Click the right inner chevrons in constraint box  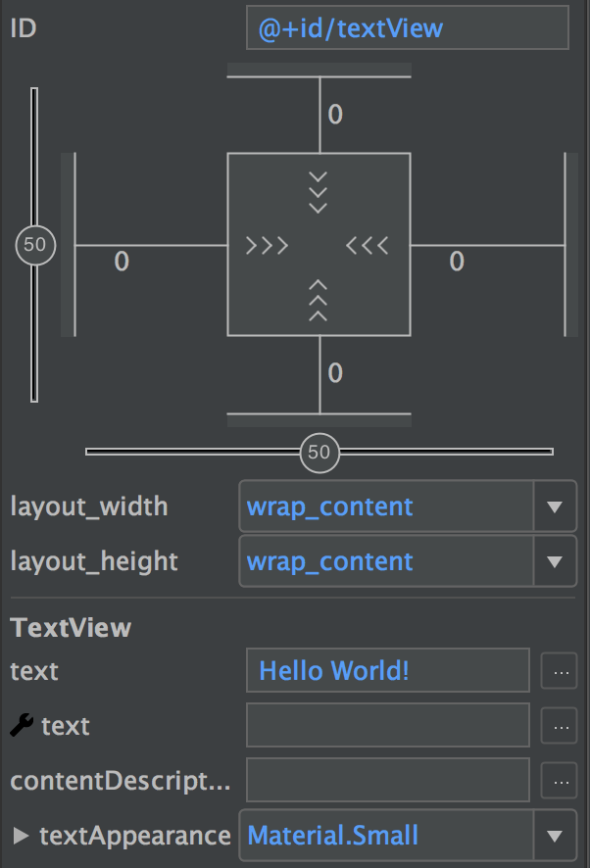[x=368, y=245]
